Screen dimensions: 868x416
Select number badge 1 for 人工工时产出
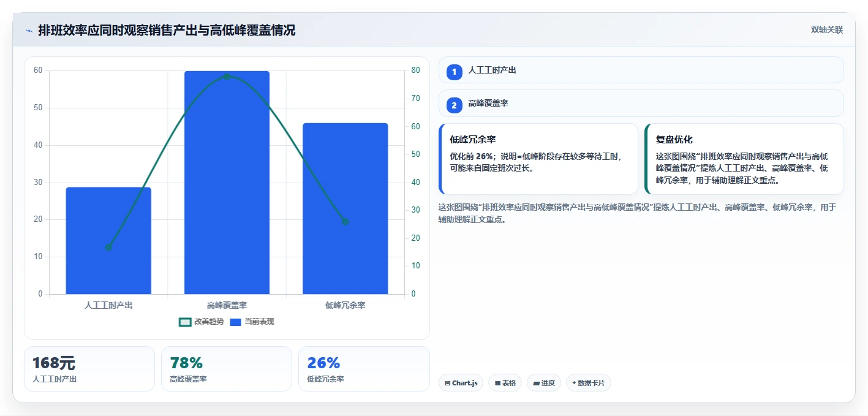pyautogui.click(x=454, y=72)
